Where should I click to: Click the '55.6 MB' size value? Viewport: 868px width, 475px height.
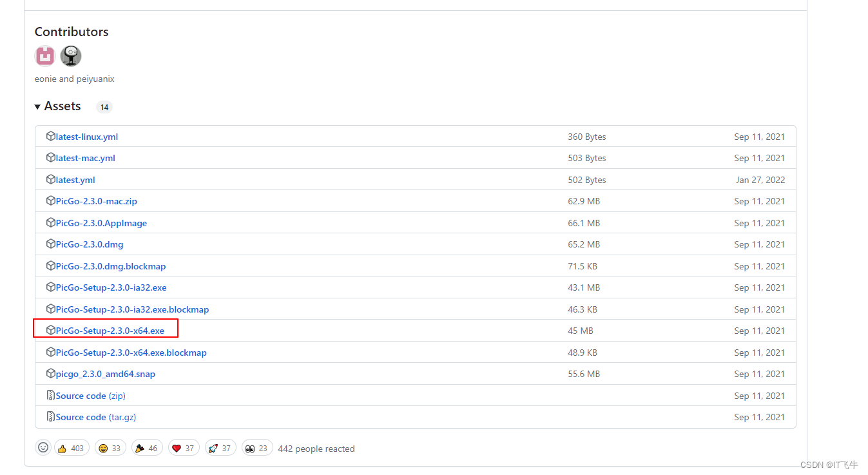(584, 374)
